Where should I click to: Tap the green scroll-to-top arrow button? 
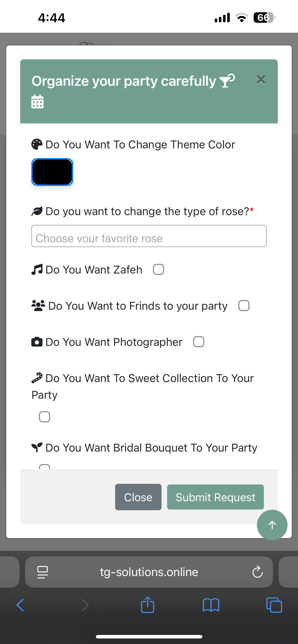point(272,525)
